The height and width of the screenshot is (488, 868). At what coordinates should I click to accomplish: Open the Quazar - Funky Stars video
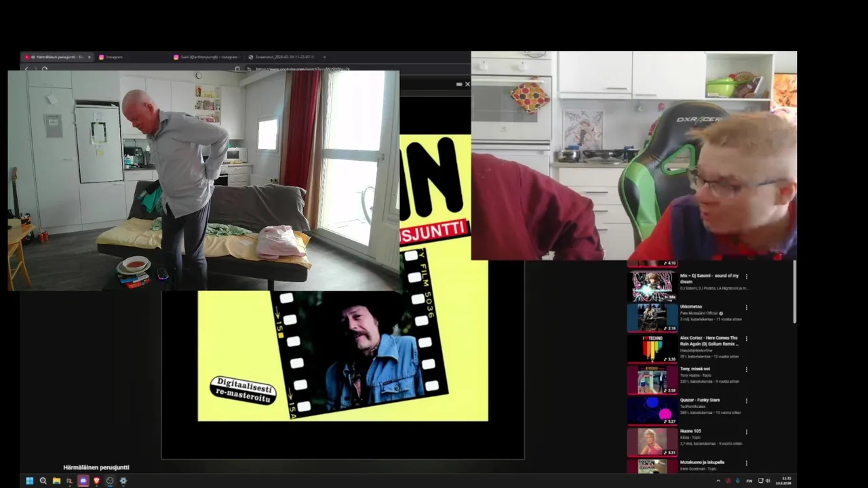click(x=700, y=400)
